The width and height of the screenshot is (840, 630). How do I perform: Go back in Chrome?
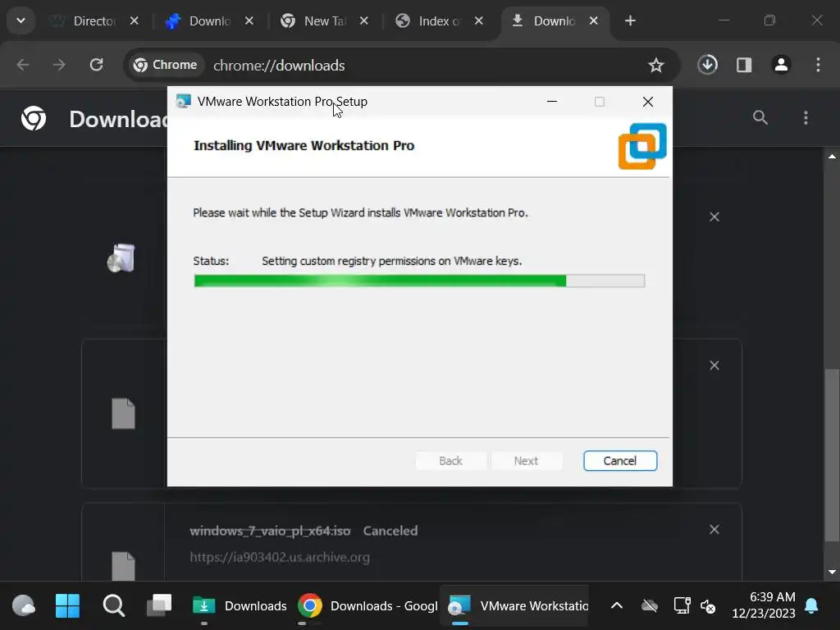[23, 65]
